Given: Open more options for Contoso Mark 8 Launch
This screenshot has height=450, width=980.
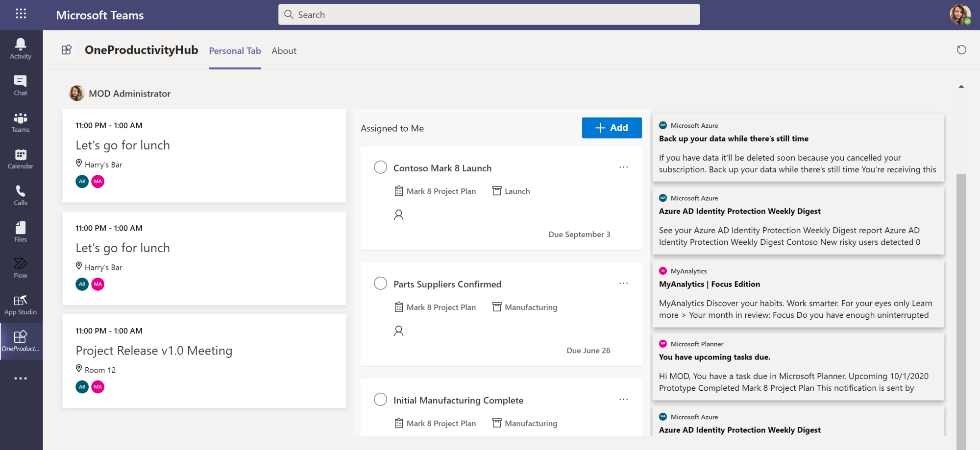Looking at the screenshot, I should [623, 167].
